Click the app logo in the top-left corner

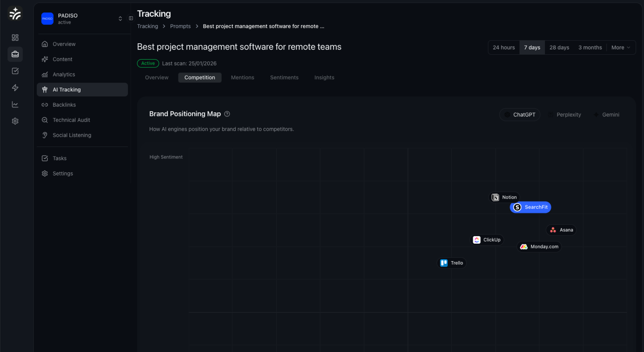15,13
